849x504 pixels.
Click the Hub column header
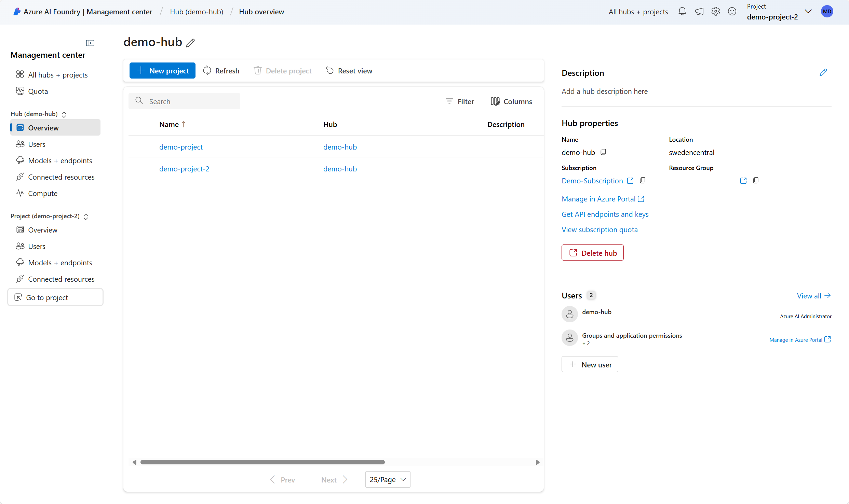(x=330, y=124)
